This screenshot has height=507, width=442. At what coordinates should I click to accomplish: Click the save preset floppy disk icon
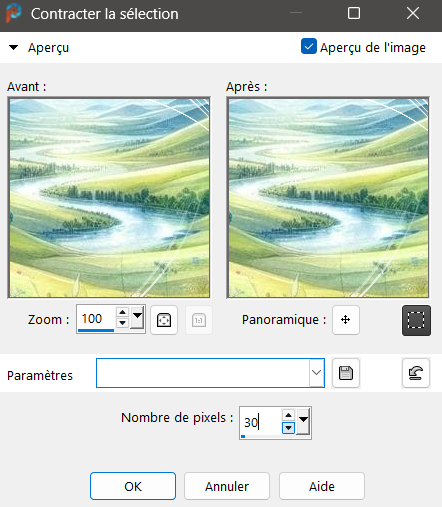(x=346, y=373)
